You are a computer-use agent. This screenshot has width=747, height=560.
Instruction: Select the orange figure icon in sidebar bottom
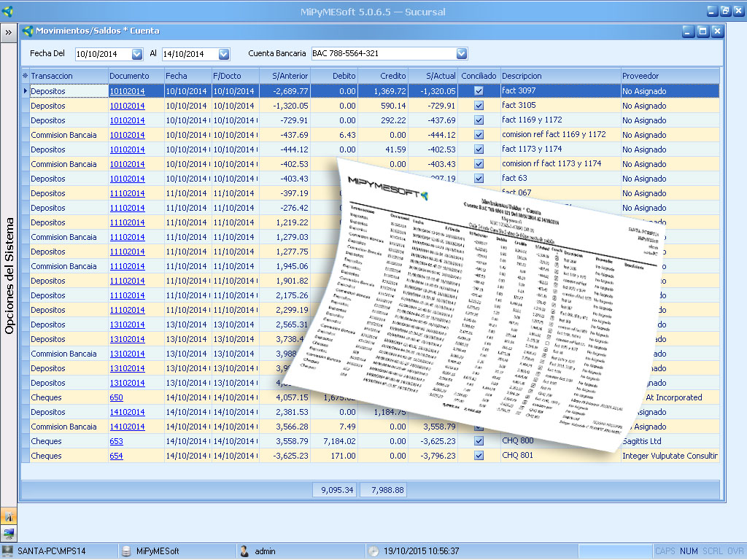point(9,516)
